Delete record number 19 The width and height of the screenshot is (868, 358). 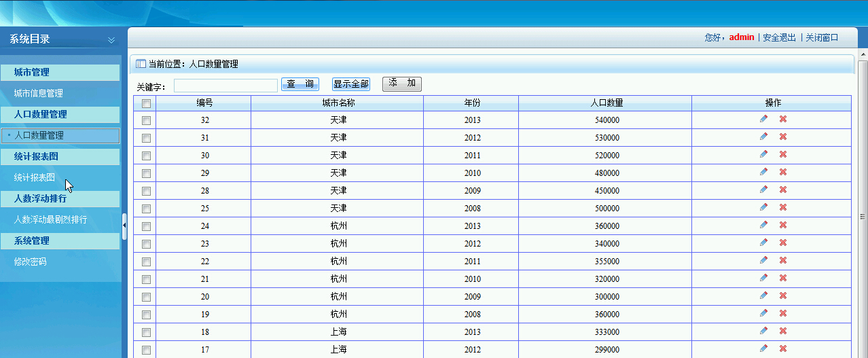pyautogui.click(x=782, y=313)
